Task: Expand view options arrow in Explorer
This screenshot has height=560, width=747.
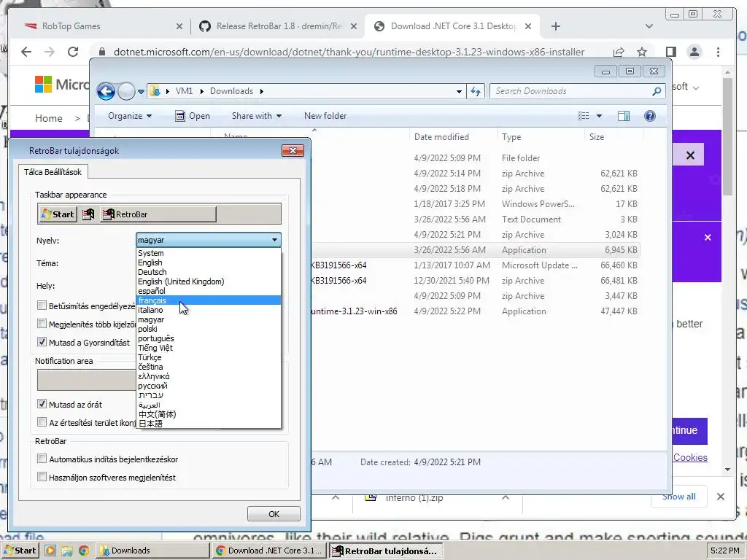Action: [x=600, y=116]
